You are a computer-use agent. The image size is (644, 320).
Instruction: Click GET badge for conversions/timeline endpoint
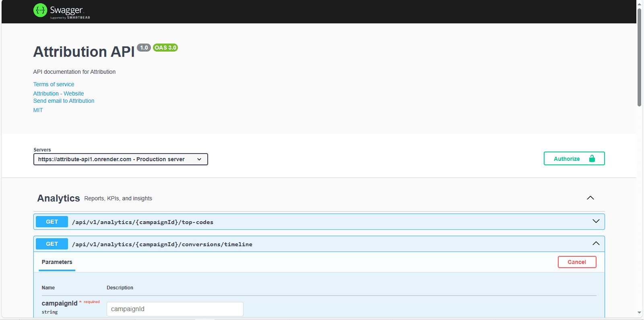coord(52,244)
